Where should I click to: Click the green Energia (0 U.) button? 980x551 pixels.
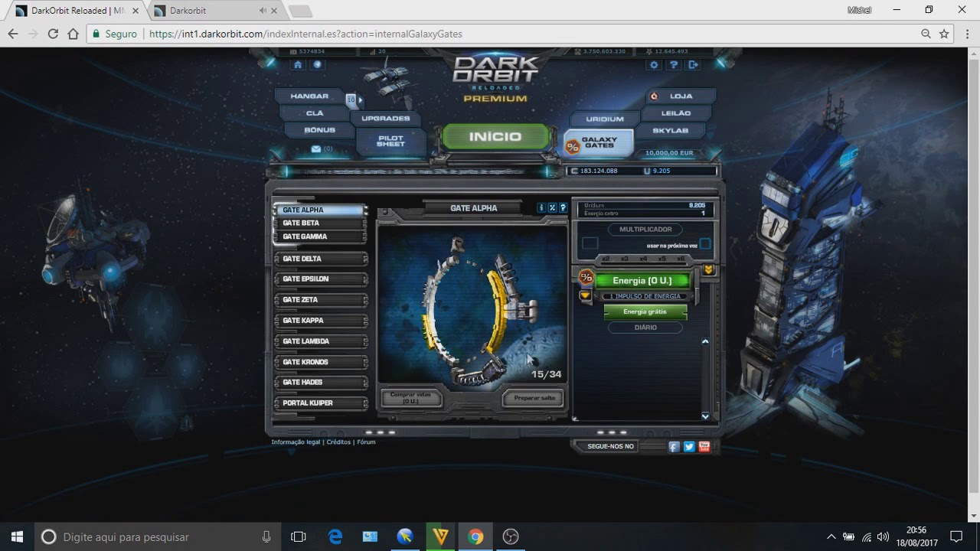click(642, 281)
